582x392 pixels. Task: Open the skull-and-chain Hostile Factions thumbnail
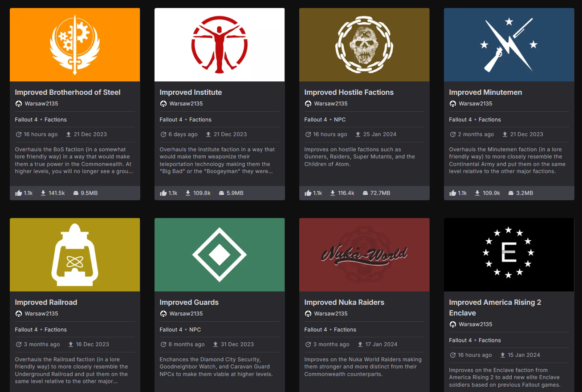[364, 45]
